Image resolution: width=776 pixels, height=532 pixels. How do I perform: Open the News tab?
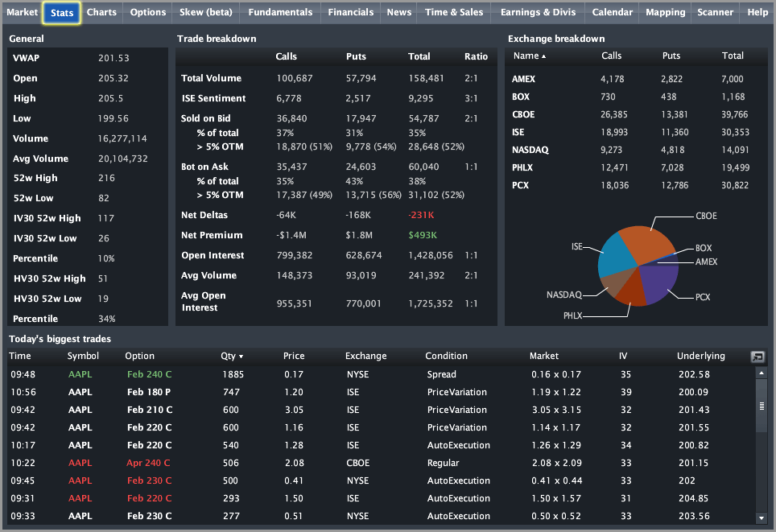click(x=399, y=12)
